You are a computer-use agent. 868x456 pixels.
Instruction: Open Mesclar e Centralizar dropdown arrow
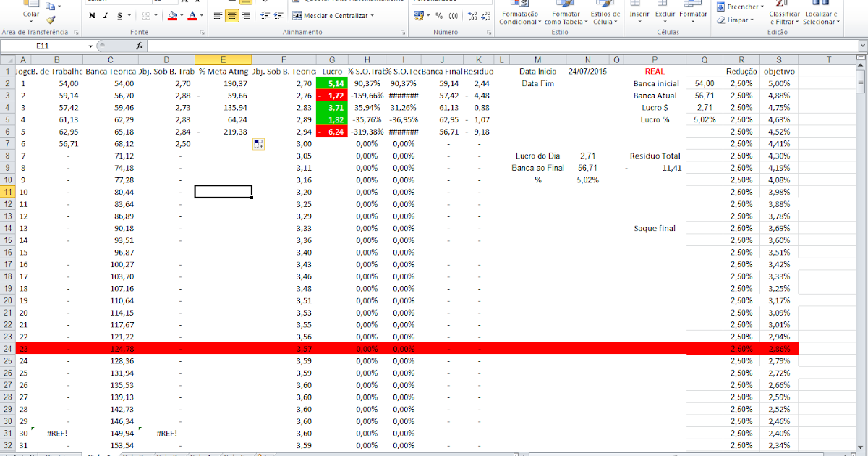click(372, 15)
